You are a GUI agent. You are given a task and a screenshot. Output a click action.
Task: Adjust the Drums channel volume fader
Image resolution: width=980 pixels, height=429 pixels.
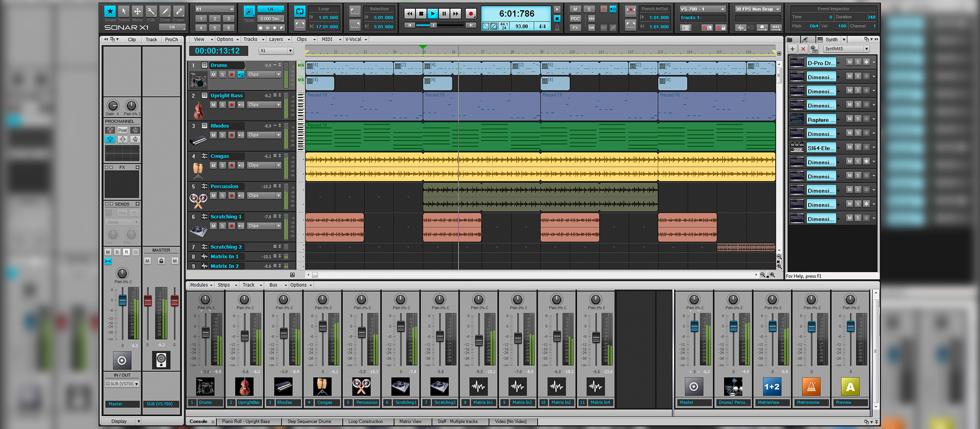coord(206,333)
